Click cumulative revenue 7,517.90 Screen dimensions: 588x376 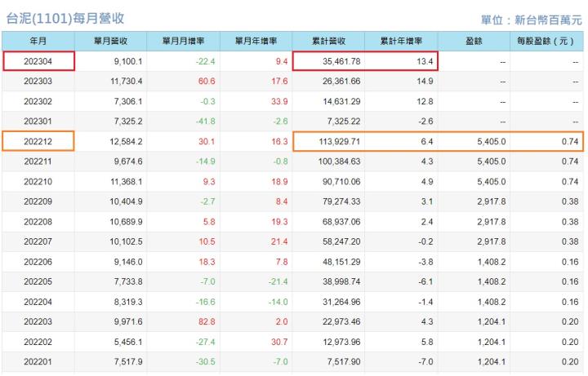pyautogui.click(x=344, y=362)
